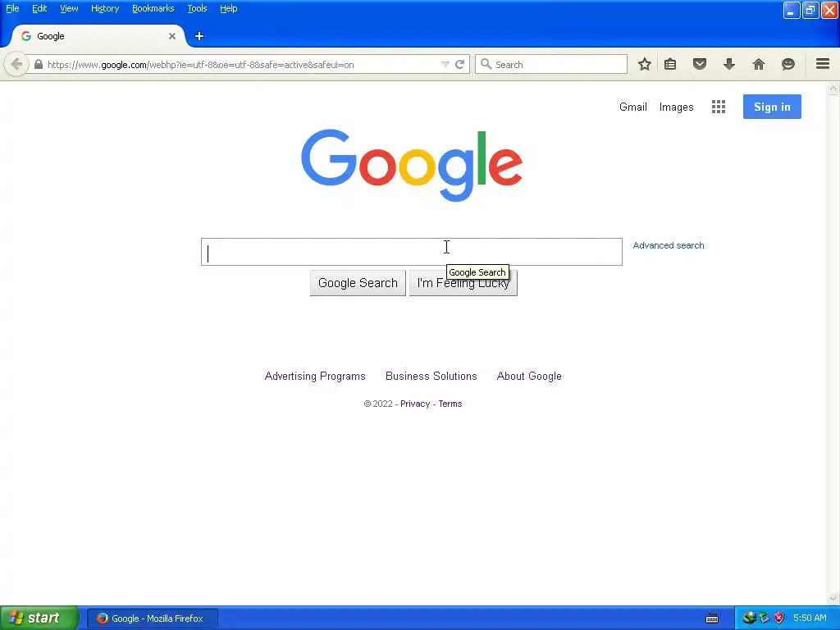Open the Help menu
The width and height of the screenshot is (840, 630).
[x=228, y=8]
